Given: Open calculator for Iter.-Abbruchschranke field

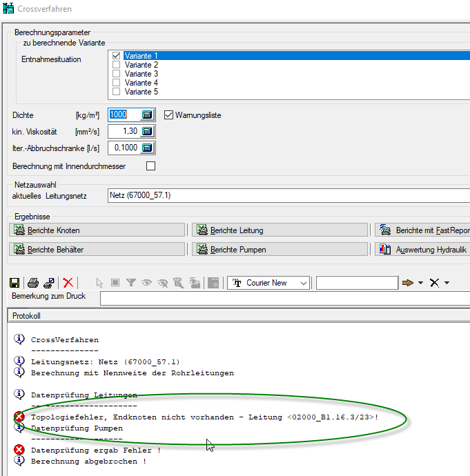Looking at the screenshot, I should click(x=147, y=148).
